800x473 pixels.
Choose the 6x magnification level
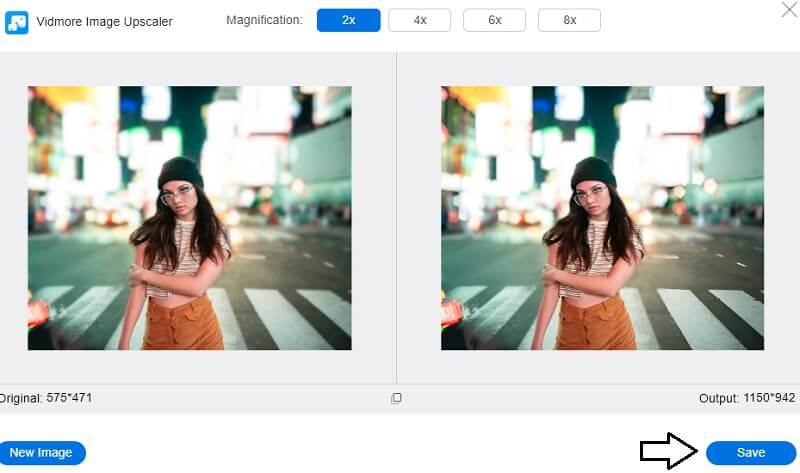coord(494,20)
